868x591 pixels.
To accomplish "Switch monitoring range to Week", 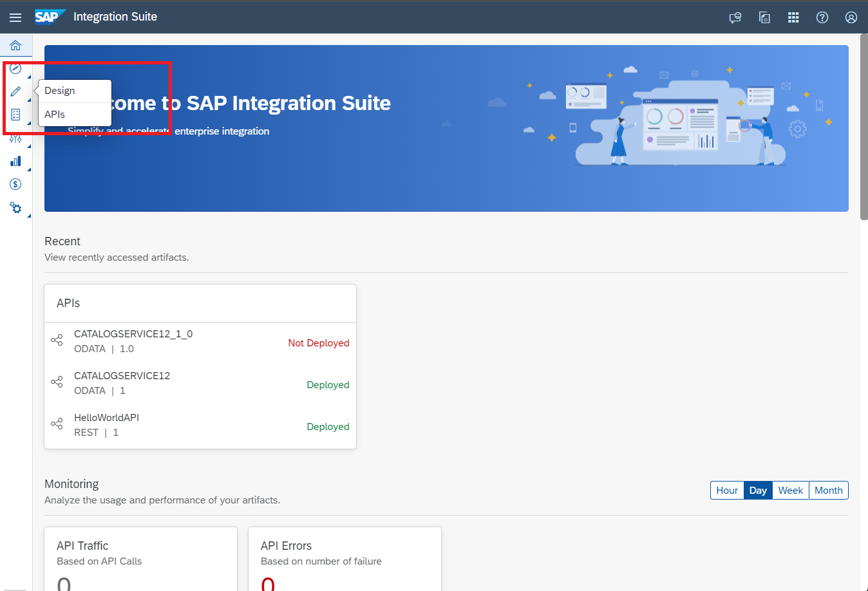I will point(790,491).
